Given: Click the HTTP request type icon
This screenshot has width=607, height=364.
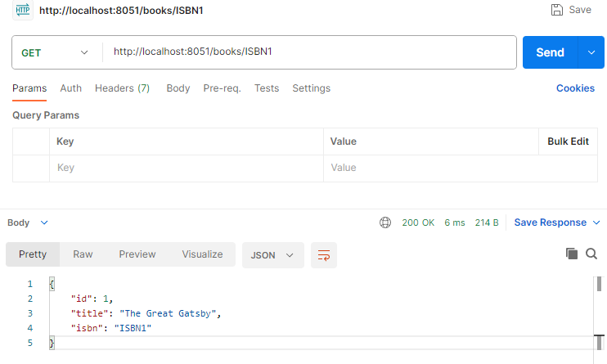Looking at the screenshot, I should [x=22, y=10].
